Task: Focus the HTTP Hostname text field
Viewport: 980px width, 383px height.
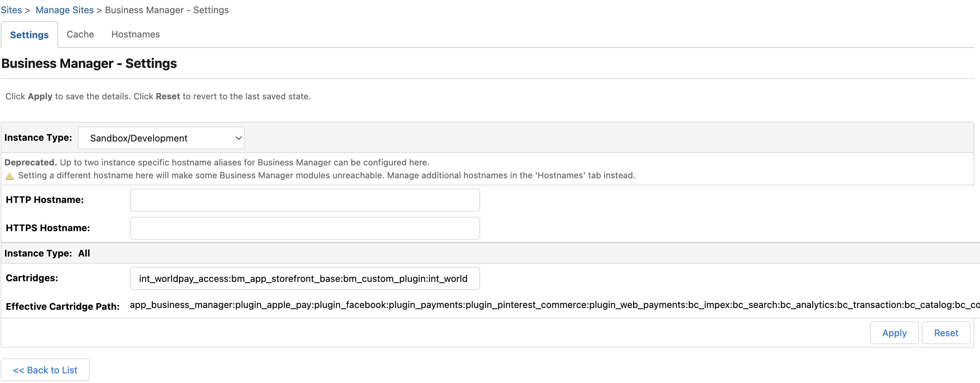Action: click(304, 200)
